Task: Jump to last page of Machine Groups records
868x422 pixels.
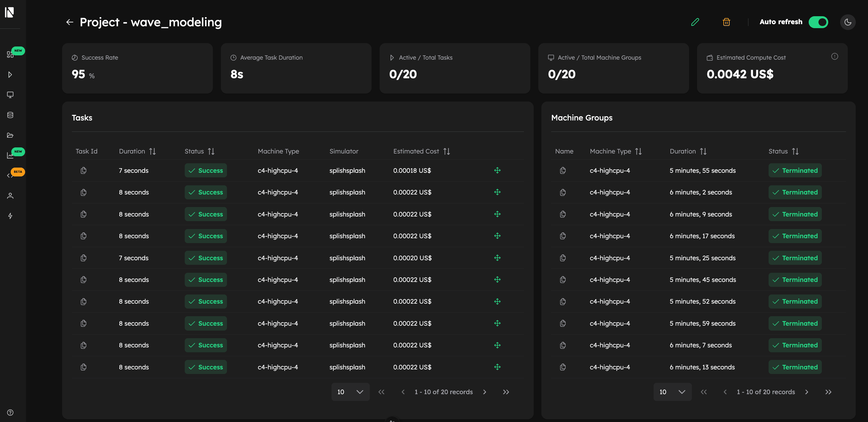Action: tap(829, 392)
